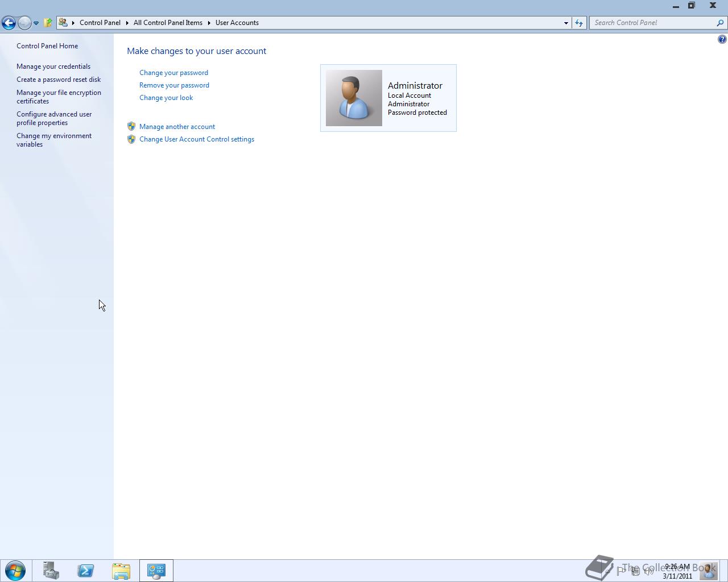Click the Local Account text
The image size is (728, 582).
coord(409,95)
